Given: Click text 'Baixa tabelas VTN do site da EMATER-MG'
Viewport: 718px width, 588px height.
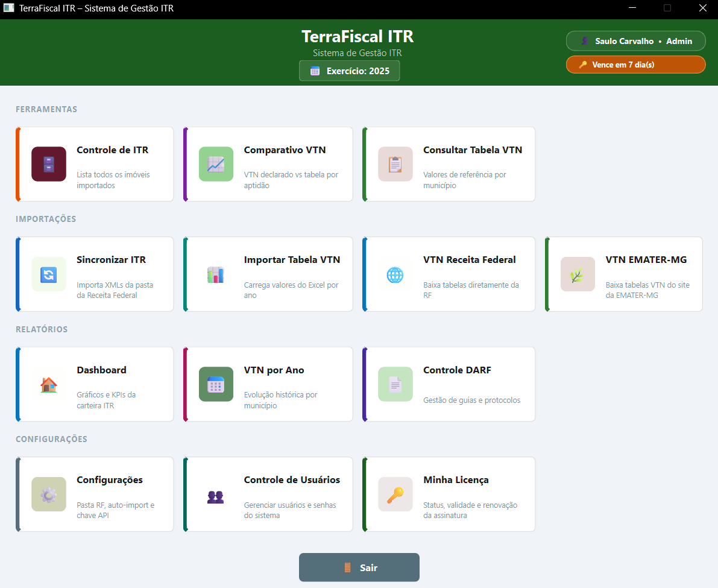Looking at the screenshot, I should click(x=647, y=290).
